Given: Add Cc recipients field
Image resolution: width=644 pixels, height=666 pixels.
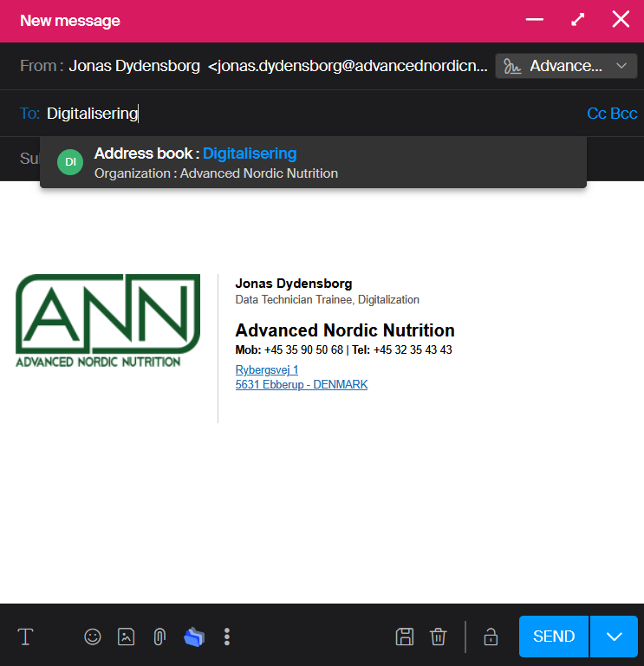Looking at the screenshot, I should click(596, 114).
